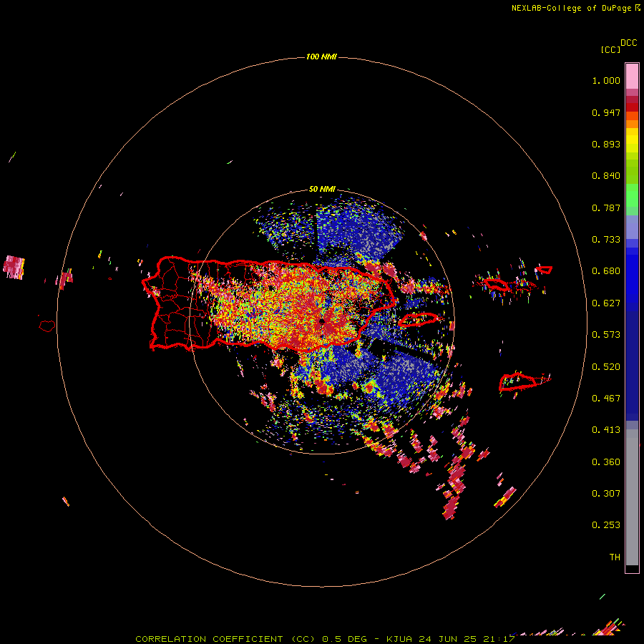Click the Mona Island outline west of Puerto Rico
The height and width of the screenshot is (644, 644).
(x=47, y=326)
